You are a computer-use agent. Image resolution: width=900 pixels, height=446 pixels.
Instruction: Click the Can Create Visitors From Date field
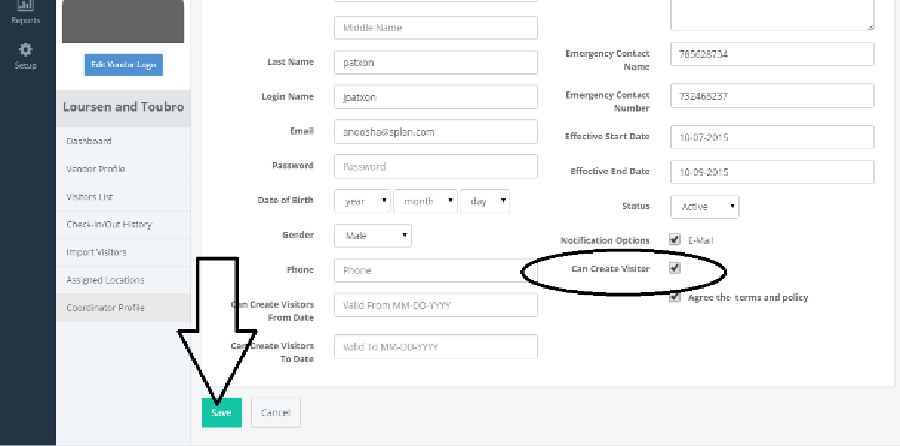(436, 305)
